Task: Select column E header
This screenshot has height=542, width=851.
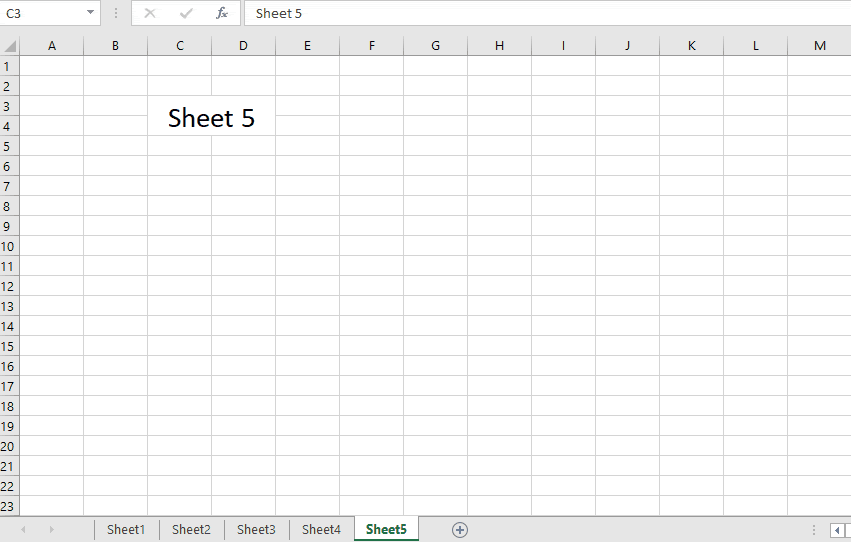Action: [307, 46]
